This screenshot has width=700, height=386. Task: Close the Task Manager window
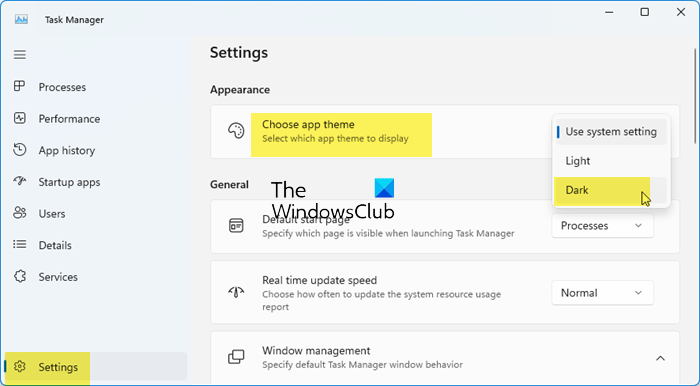click(681, 12)
